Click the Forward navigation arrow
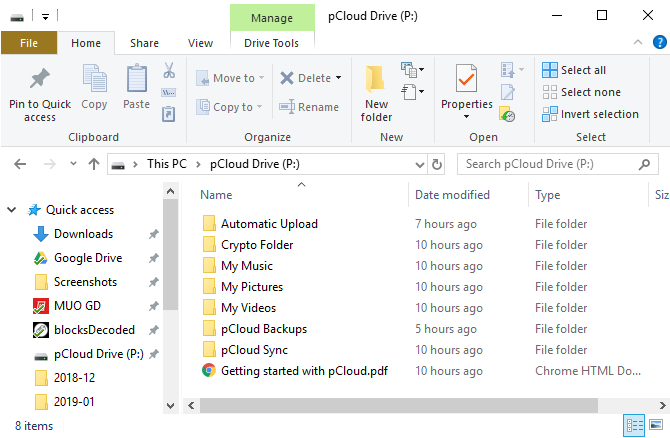Screen dimensions: 670x438 tap(50, 164)
